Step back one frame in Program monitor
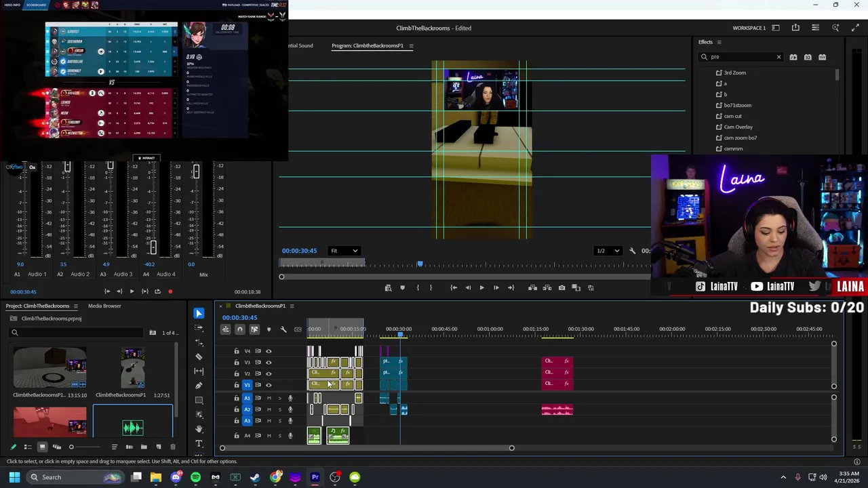Image resolution: width=868 pixels, height=488 pixels. click(468, 288)
